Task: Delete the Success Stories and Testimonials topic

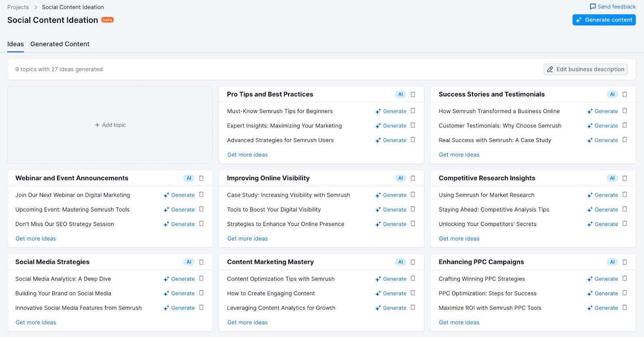Action: tap(624, 95)
